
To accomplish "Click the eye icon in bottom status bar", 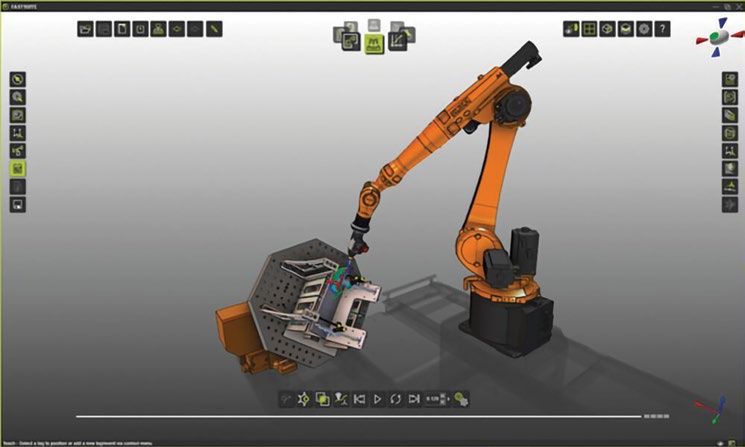I will 720,443.
